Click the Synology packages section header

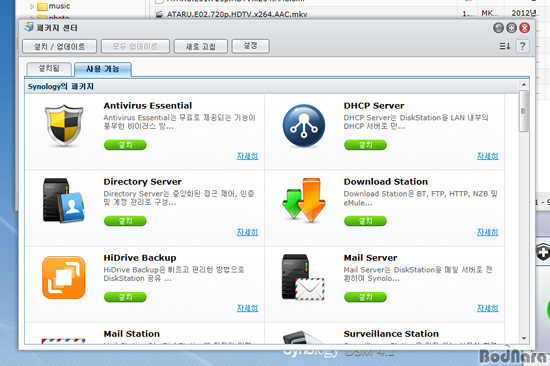(x=272, y=86)
